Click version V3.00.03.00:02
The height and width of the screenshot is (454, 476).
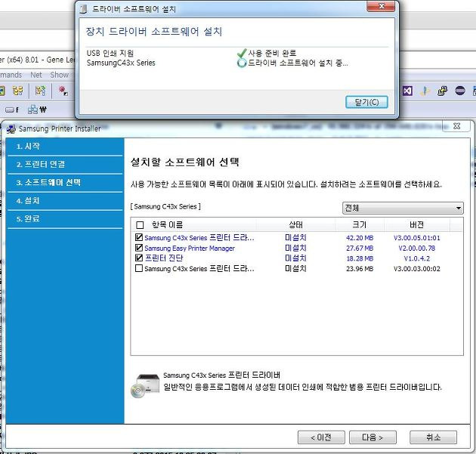[x=417, y=269]
